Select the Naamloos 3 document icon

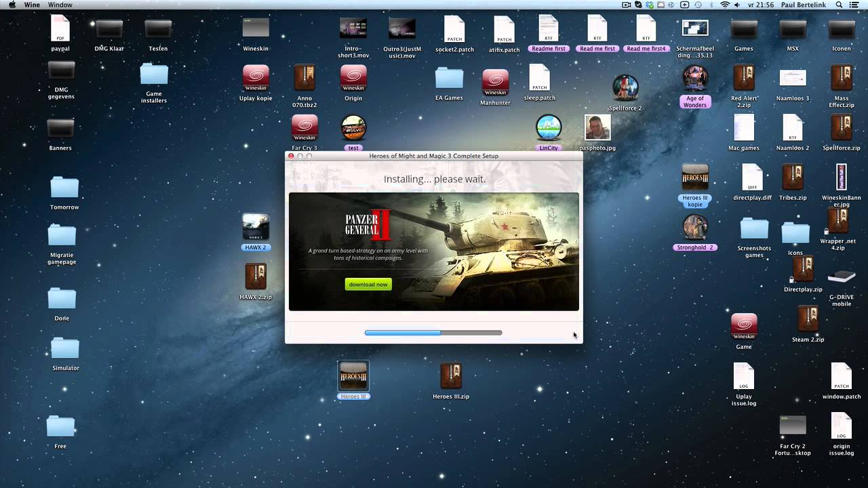(793, 78)
